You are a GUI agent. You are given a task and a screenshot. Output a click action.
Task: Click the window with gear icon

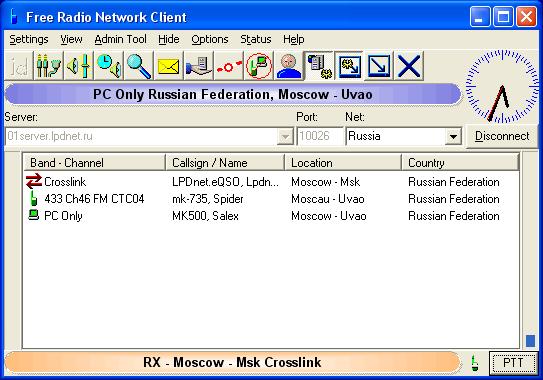349,66
